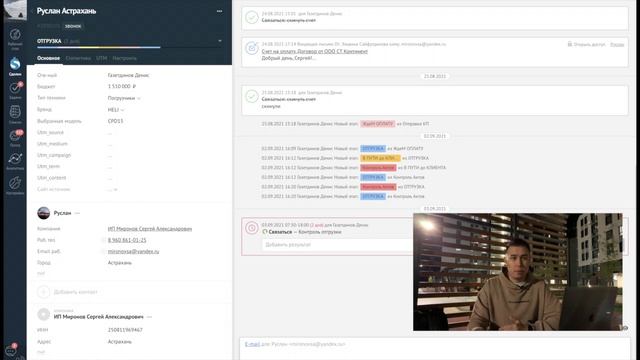Edit the selected model field CPD15
Image resolution: width=640 pixels, height=360 pixels.
(115, 121)
